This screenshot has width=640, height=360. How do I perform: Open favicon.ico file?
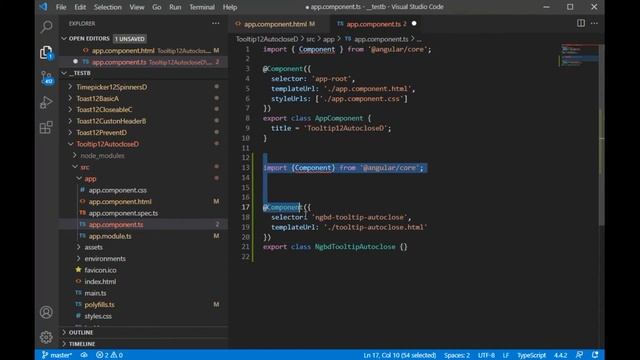click(144, 270)
